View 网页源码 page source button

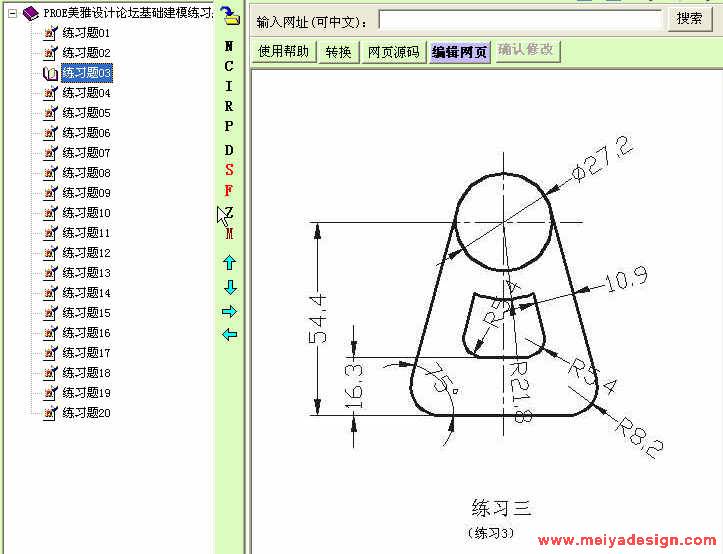393,52
